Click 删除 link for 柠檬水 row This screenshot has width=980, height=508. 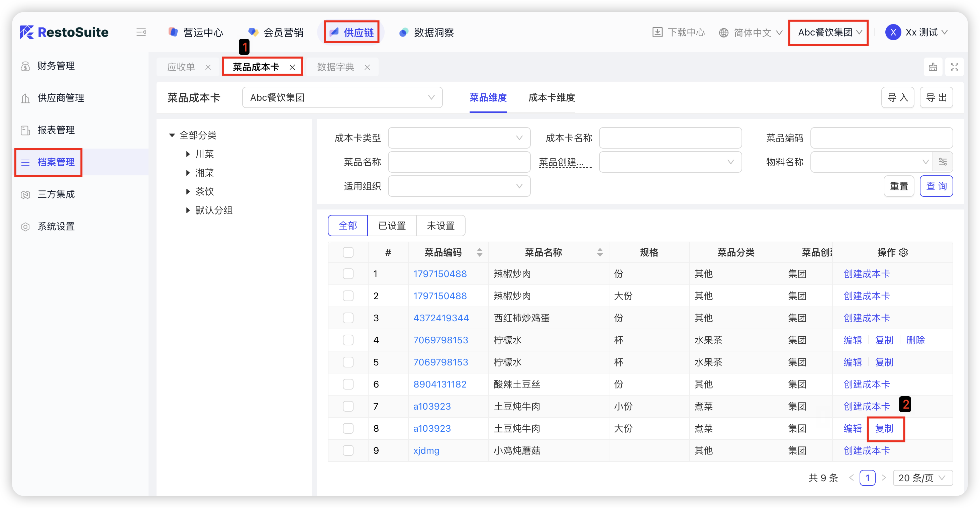point(915,340)
